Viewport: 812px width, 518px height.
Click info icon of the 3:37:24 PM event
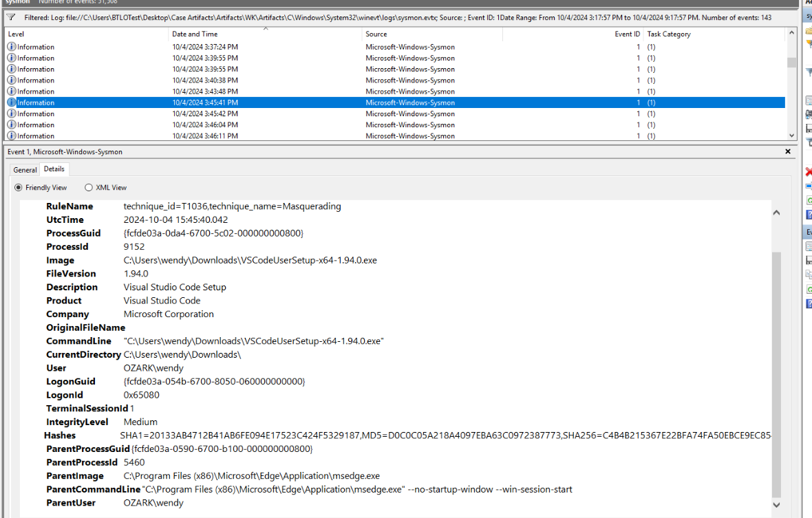click(12, 47)
